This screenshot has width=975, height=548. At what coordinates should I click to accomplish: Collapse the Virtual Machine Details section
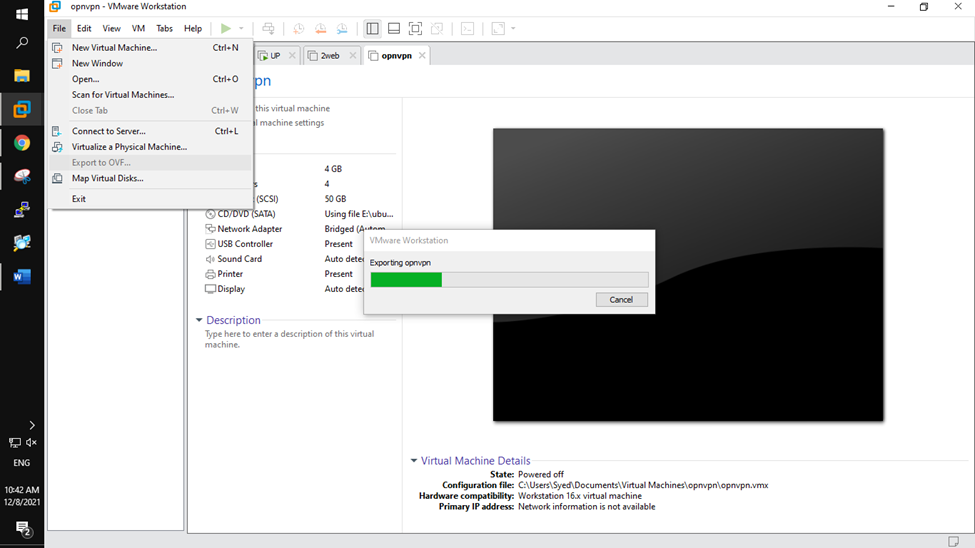414,461
